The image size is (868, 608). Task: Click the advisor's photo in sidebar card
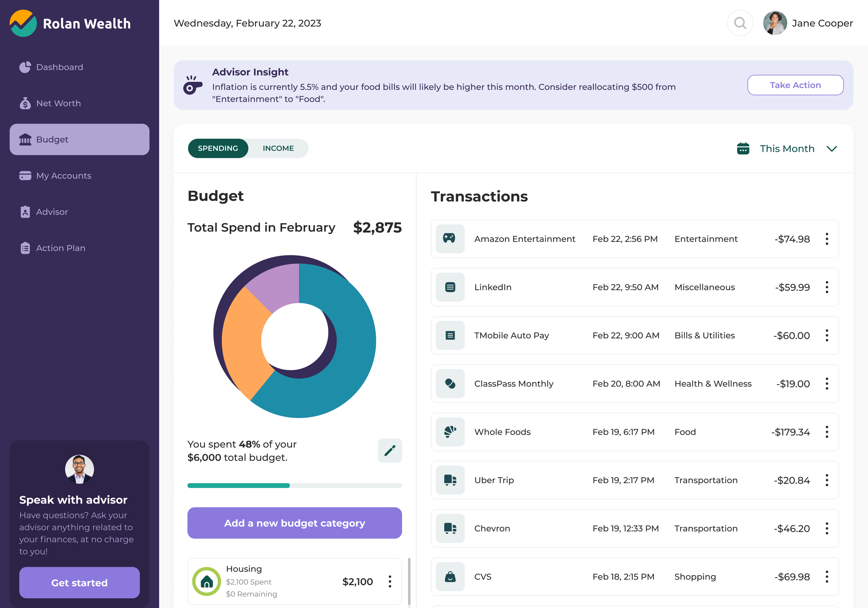pyautogui.click(x=79, y=469)
